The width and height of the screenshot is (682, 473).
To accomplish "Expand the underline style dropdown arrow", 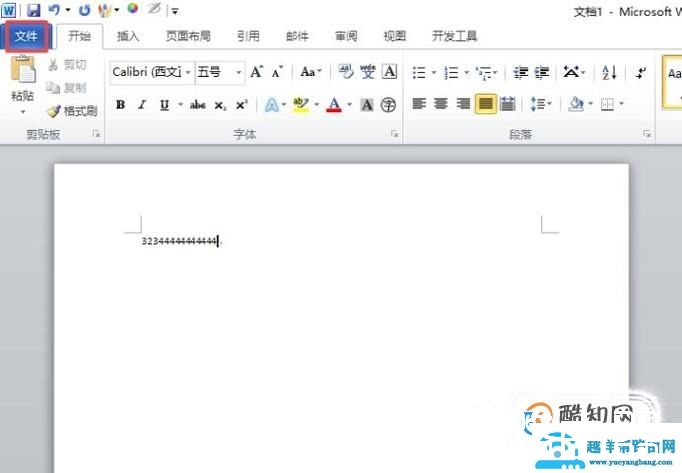I will click(180, 105).
